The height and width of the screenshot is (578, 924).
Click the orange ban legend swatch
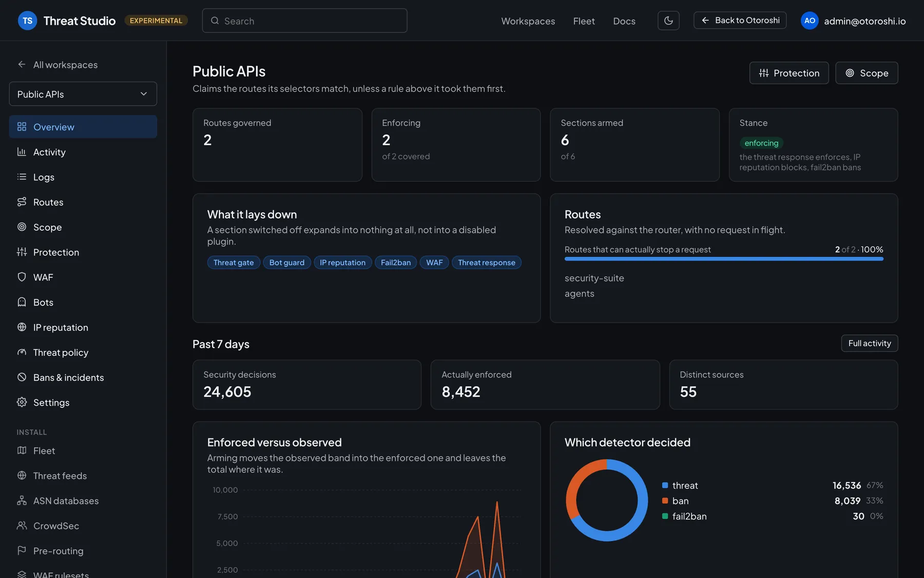pyautogui.click(x=665, y=500)
